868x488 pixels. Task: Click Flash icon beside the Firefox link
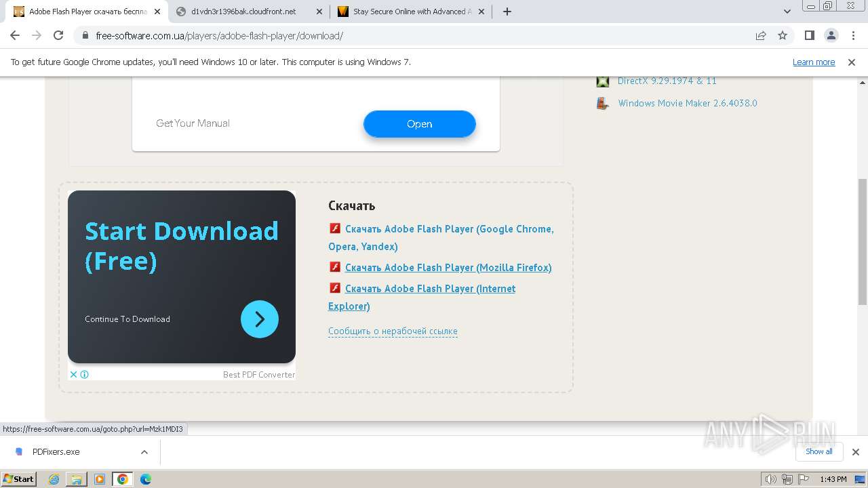[x=334, y=267]
